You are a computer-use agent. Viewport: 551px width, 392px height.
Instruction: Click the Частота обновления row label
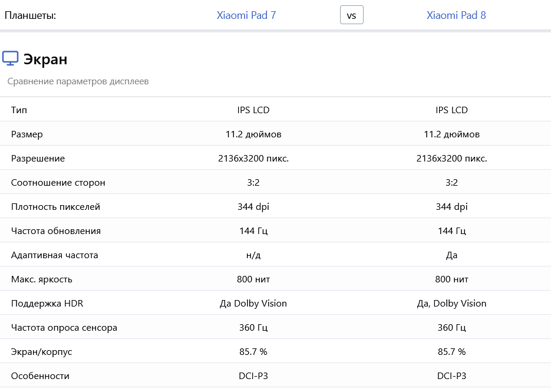[56, 231]
